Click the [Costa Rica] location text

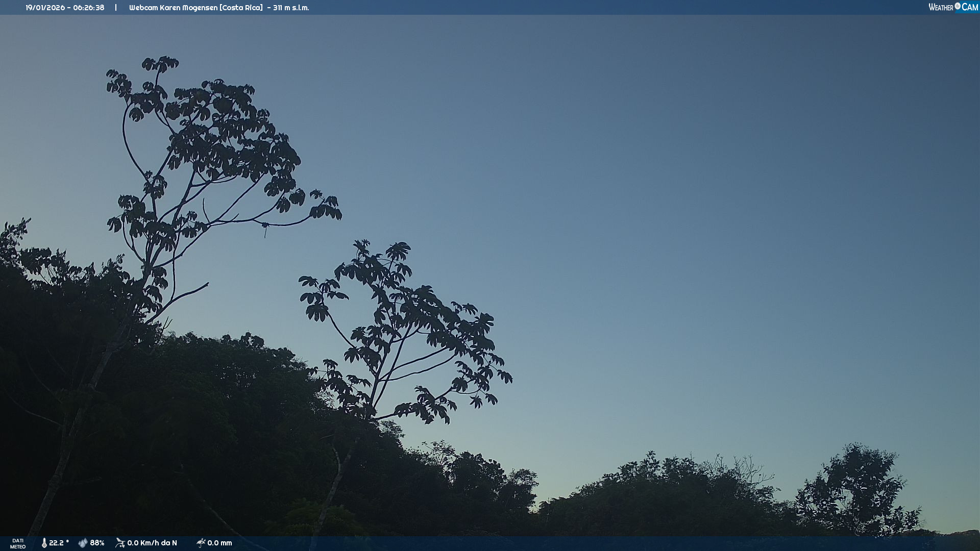(x=241, y=8)
